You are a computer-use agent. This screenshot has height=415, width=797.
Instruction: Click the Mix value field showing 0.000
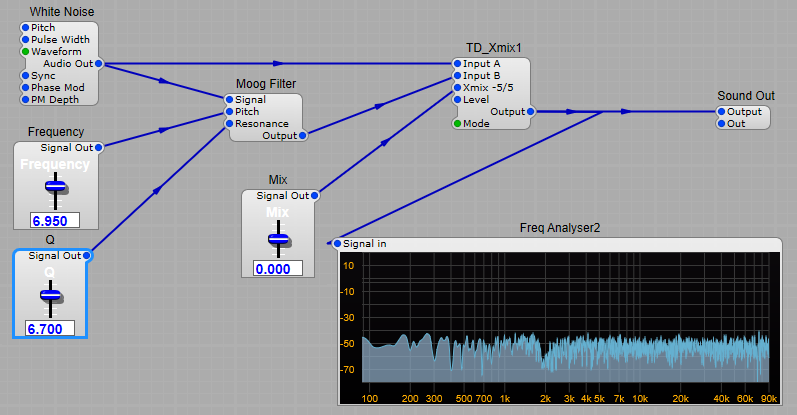(278, 269)
